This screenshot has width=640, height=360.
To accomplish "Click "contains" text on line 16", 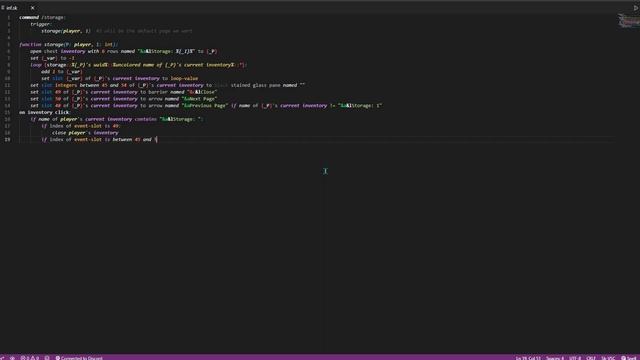I will coord(146,119).
